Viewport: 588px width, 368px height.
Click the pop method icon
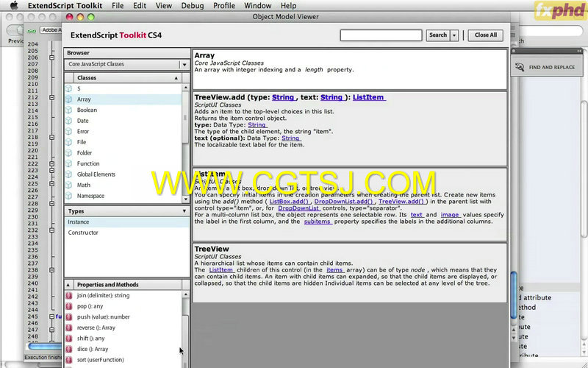(x=68, y=306)
